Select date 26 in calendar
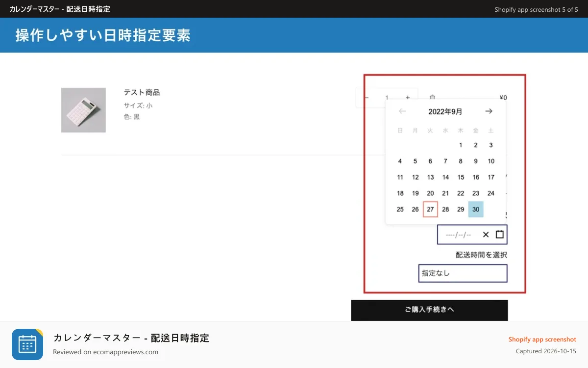 click(x=415, y=210)
